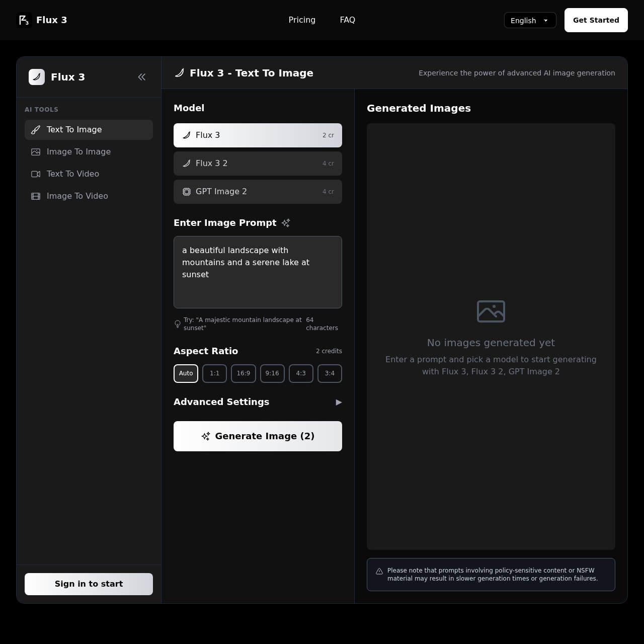Viewport: 644px width, 644px height.
Task: Click the film icon beside Image To Video
Action: click(x=36, y=196)
